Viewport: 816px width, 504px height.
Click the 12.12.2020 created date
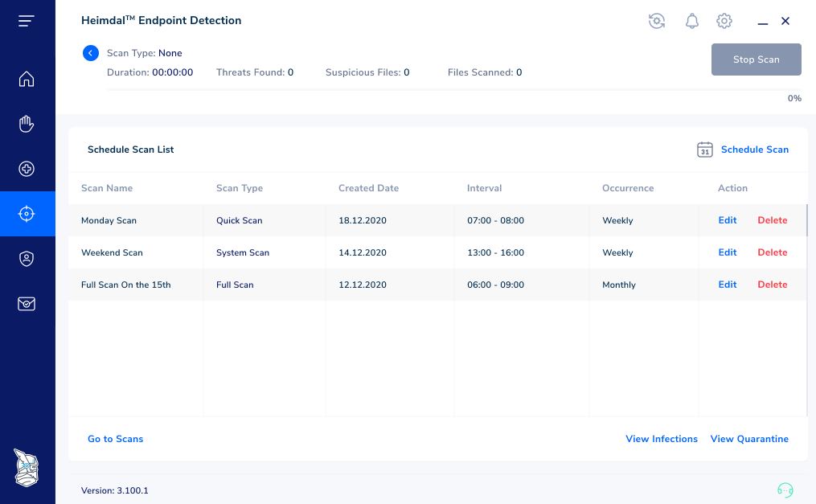(363, 285)
